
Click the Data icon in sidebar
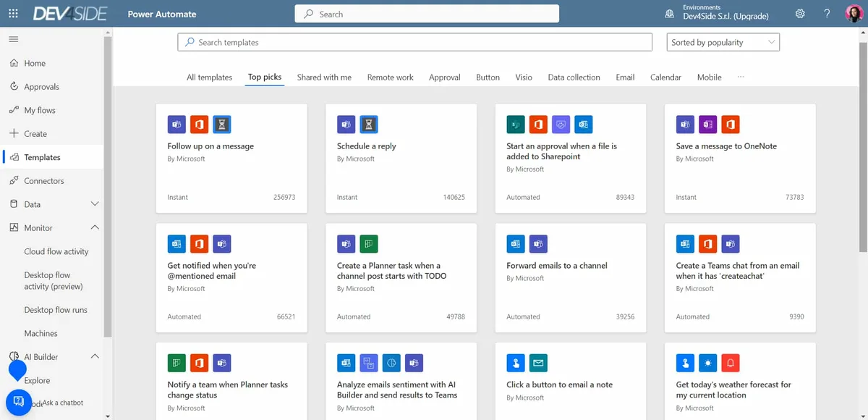pos(14,204)
